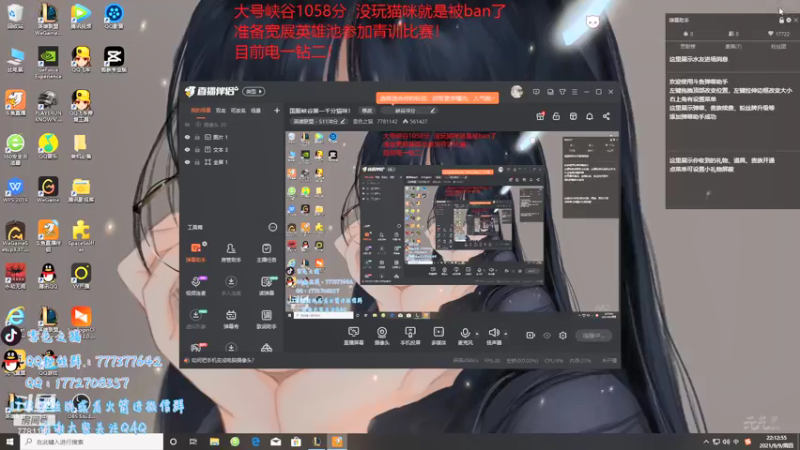
Task: Open Microsoft Edge from the taskbar
Action: [x=256, y=441]
